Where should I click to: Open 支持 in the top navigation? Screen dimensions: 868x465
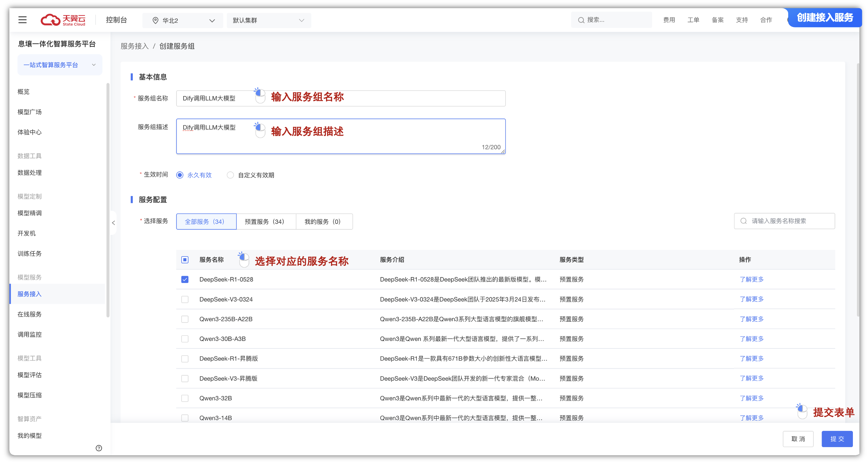(742, 20)
